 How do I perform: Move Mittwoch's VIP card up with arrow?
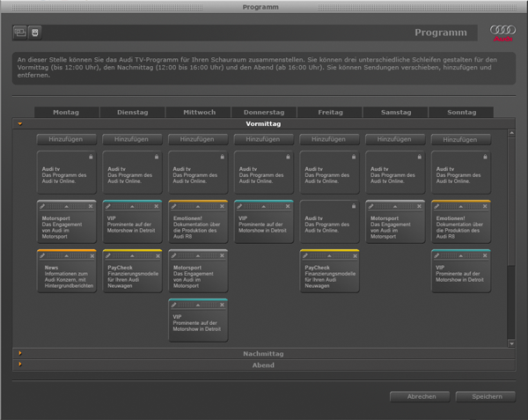198,305
